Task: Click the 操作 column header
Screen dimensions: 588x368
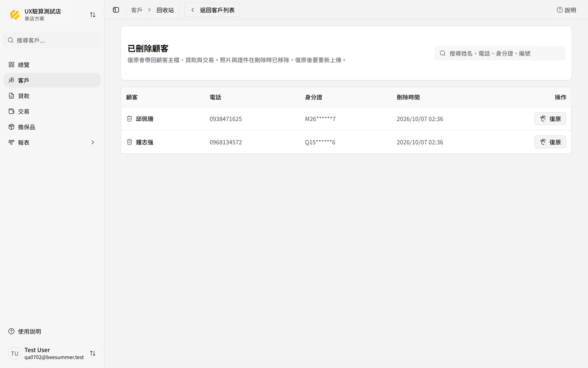Action: pos(560,97)
